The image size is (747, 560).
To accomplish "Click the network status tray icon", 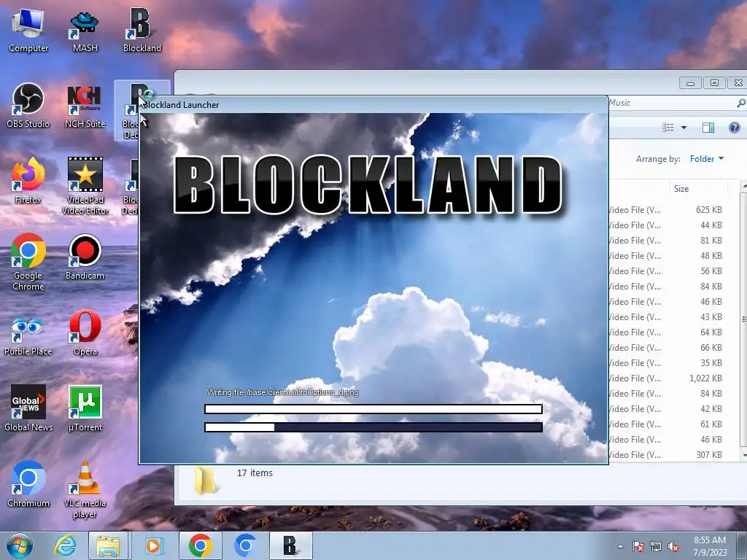I will click(656, 546).
